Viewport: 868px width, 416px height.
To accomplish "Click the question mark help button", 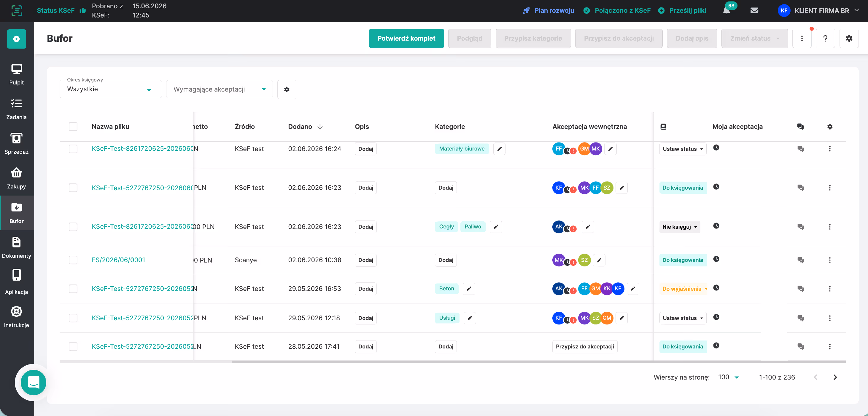I will point(825,38).
